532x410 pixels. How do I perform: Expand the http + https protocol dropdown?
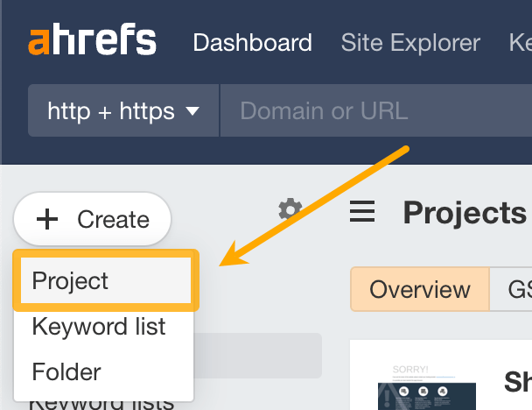(x=123, y=110)
